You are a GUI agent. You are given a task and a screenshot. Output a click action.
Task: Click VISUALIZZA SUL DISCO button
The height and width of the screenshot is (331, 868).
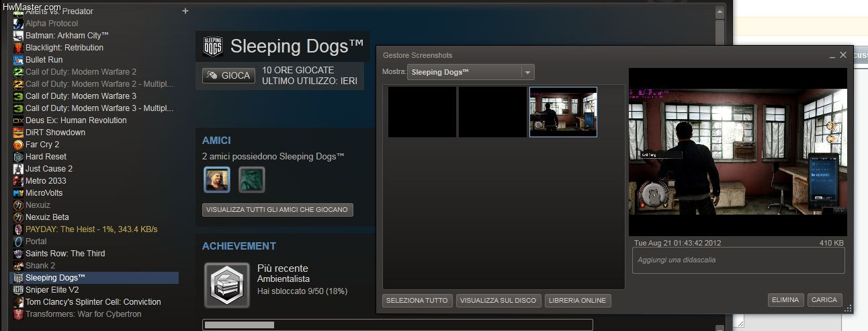pyautogui.click(x=498, y=301)
